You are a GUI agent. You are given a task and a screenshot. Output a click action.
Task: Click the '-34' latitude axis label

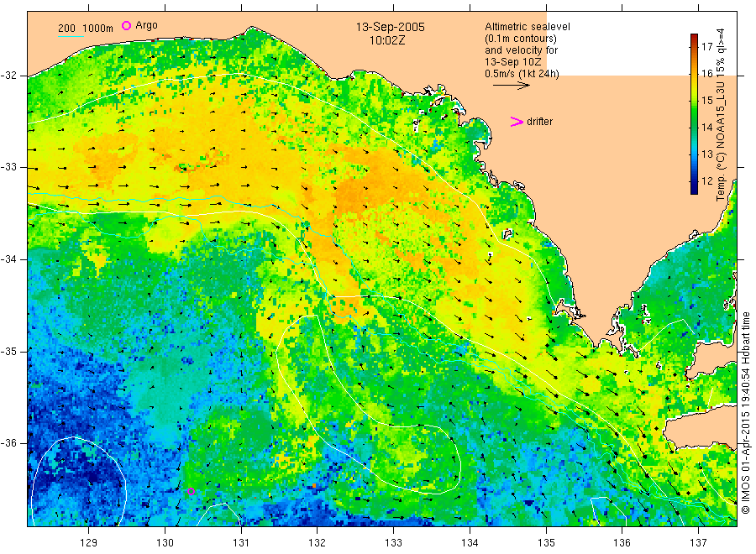pos(8,259)
